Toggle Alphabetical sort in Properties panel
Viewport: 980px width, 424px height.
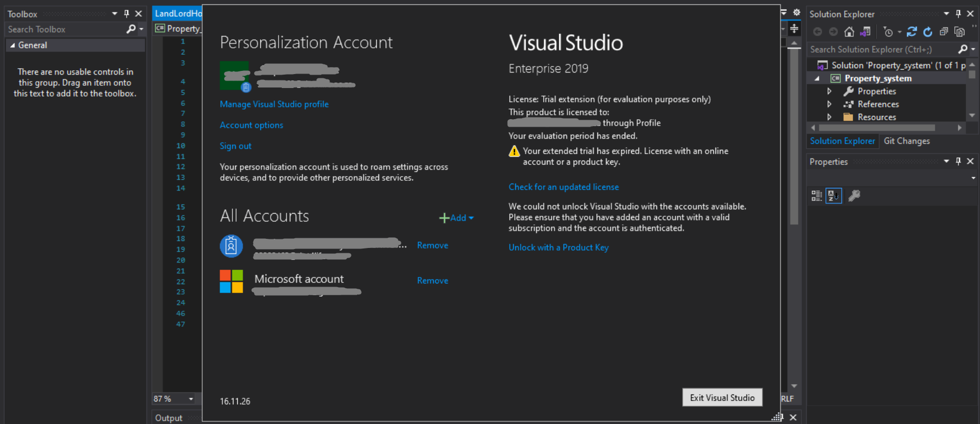point(833,196)
